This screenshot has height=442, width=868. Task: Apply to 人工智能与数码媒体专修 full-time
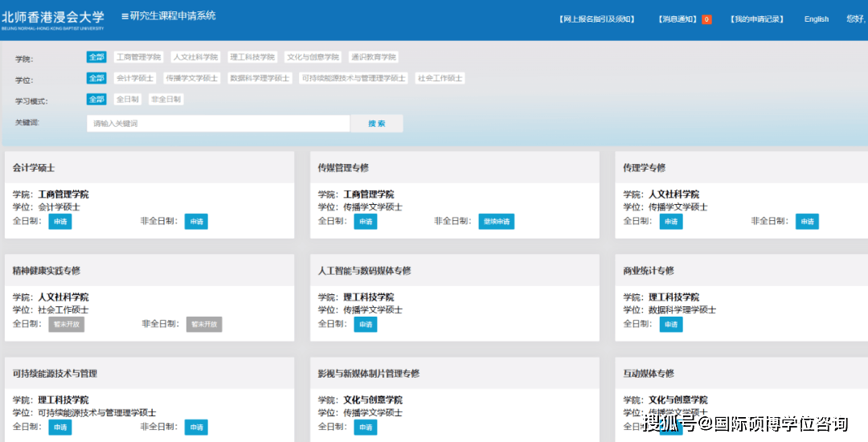365,324
